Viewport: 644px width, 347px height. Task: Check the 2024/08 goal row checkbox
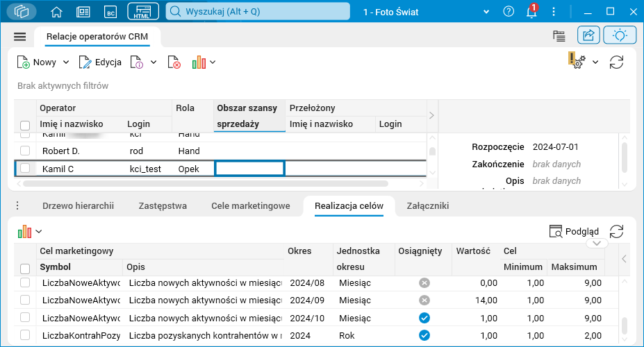coord(25,282)
